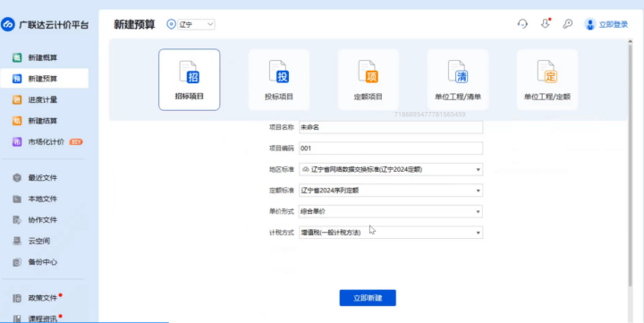The height and width of the screenshot is (323, 644).
Task: Select the 招标项目 card
Action: (x=190, y=80)
